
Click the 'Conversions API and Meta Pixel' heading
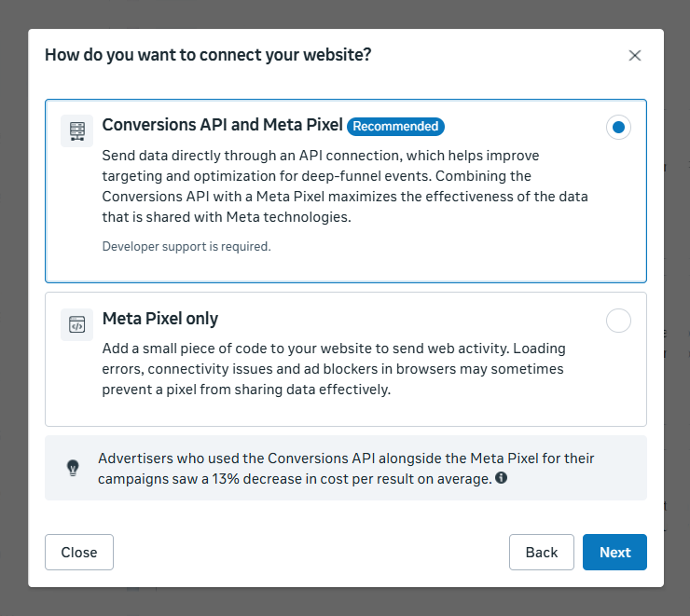[x=223, y=126]
